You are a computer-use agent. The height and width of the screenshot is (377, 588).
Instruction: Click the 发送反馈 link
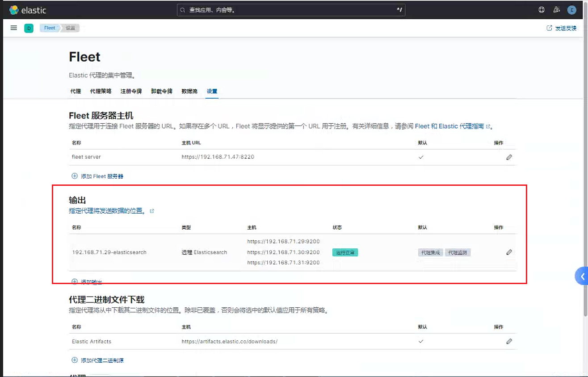(562, 28)
